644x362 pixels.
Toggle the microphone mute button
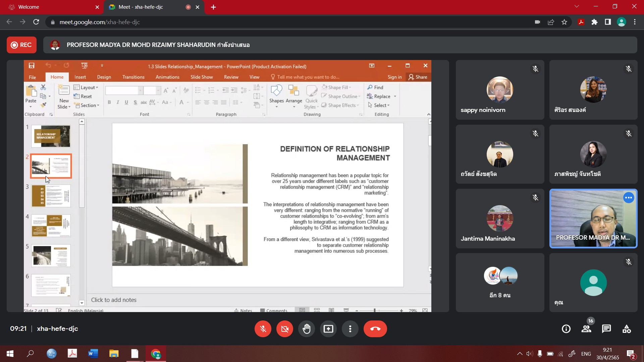coord(263,329)
